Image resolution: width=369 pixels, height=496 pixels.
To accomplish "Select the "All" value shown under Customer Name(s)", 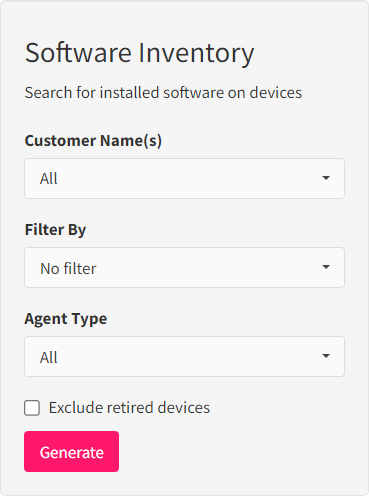I will pyautogui.click(x=49, y=179).
